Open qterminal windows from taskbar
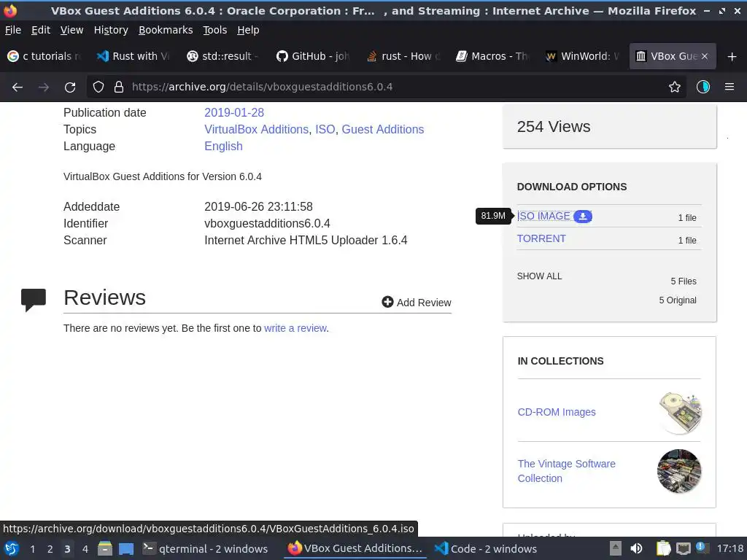Viewport: 747px width, 560px height. 206,548
